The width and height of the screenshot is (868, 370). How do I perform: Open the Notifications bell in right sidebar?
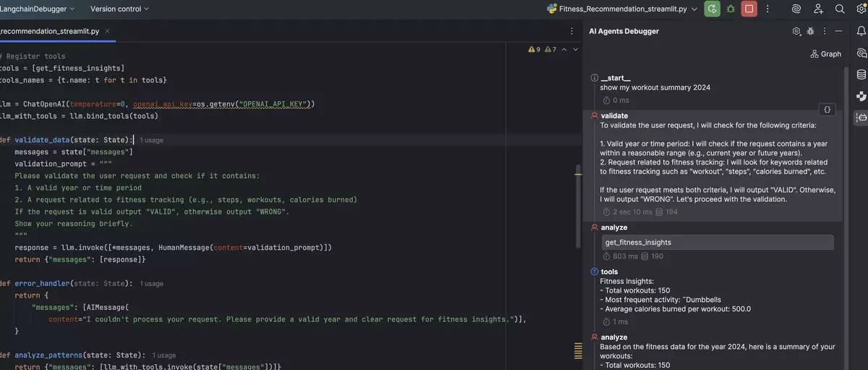[861, 32]
